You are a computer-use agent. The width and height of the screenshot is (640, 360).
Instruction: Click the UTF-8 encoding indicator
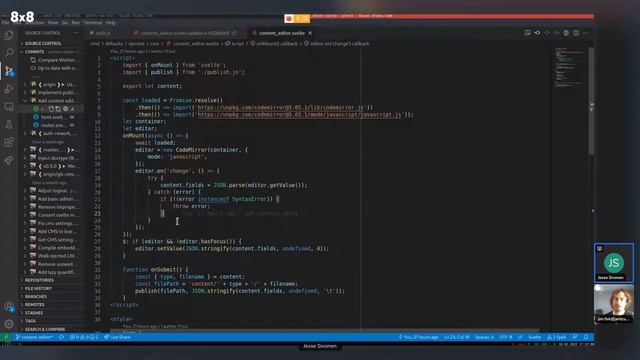coord(505,337)
